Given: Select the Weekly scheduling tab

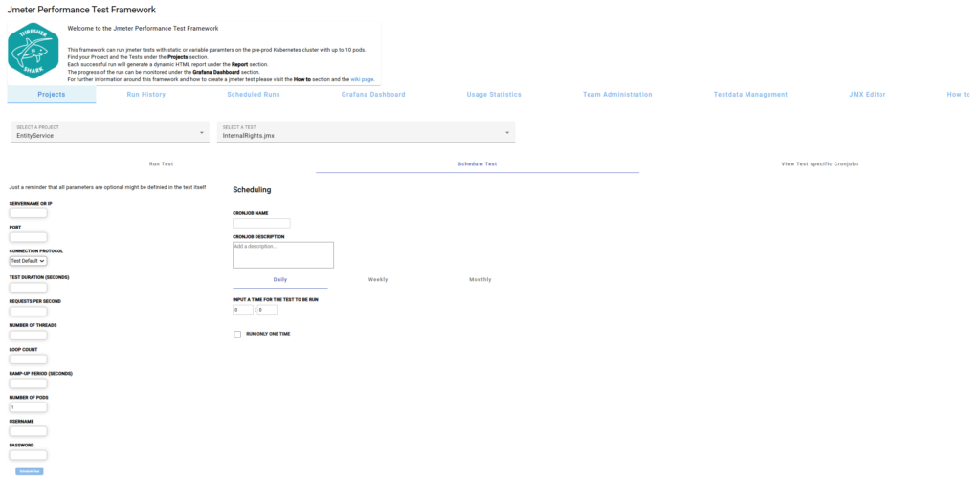Looking at the screenshot, I should click(x=378, y=280).
